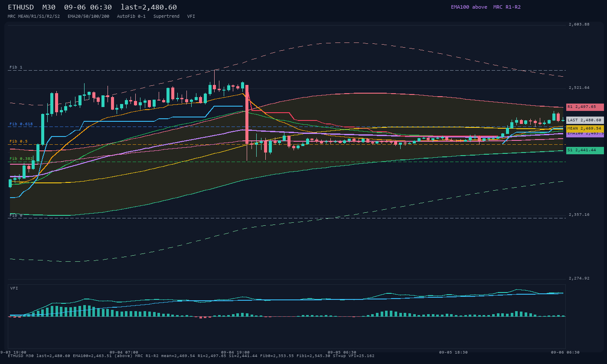
Task: Click the Fib 0.618 level label
Action: click(x=21, y=124)
